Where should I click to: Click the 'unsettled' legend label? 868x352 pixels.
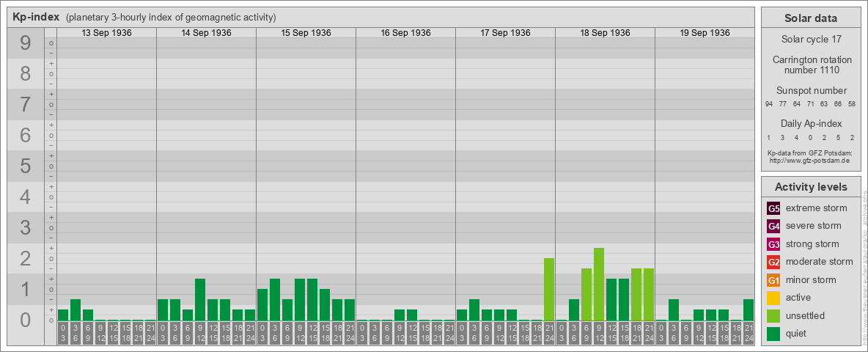coord(806,315)
